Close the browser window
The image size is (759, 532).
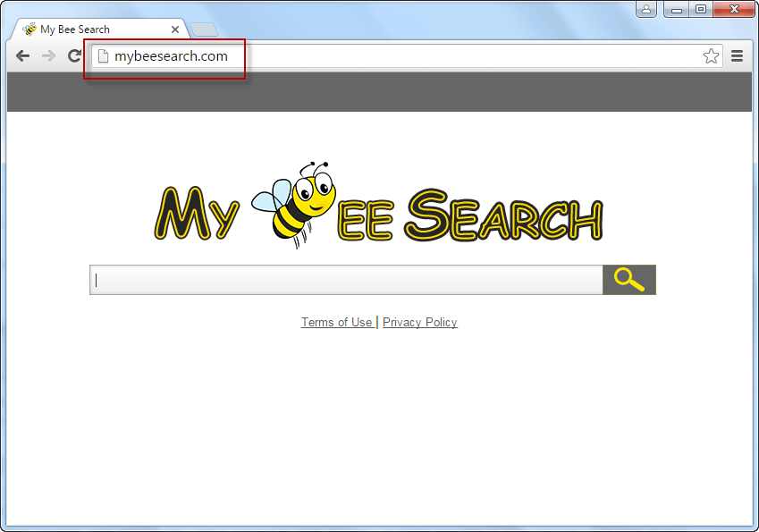pos(734,9)
